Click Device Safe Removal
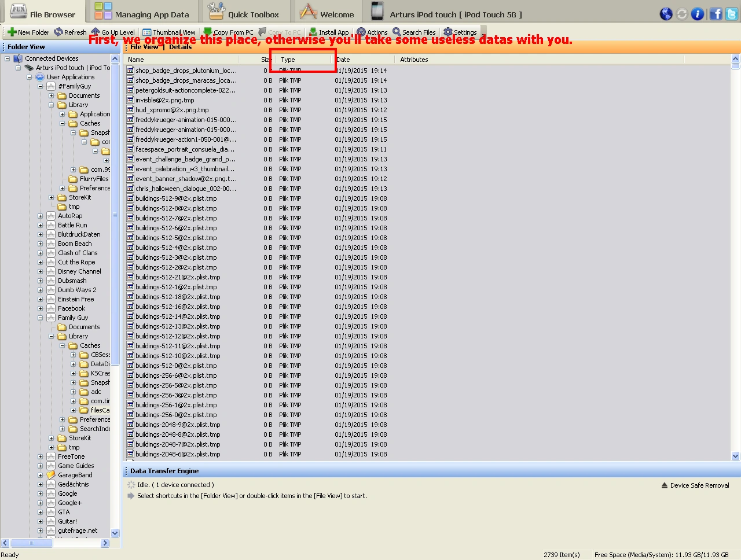This screenshot has height=560, width=741. 695,485
